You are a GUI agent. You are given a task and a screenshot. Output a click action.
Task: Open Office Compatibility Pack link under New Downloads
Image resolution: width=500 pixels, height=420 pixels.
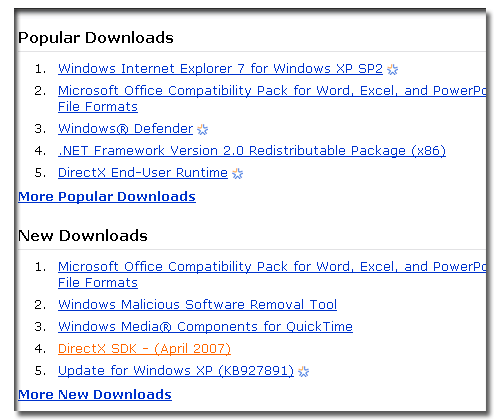pyautogui.click(x=272, y=275)
